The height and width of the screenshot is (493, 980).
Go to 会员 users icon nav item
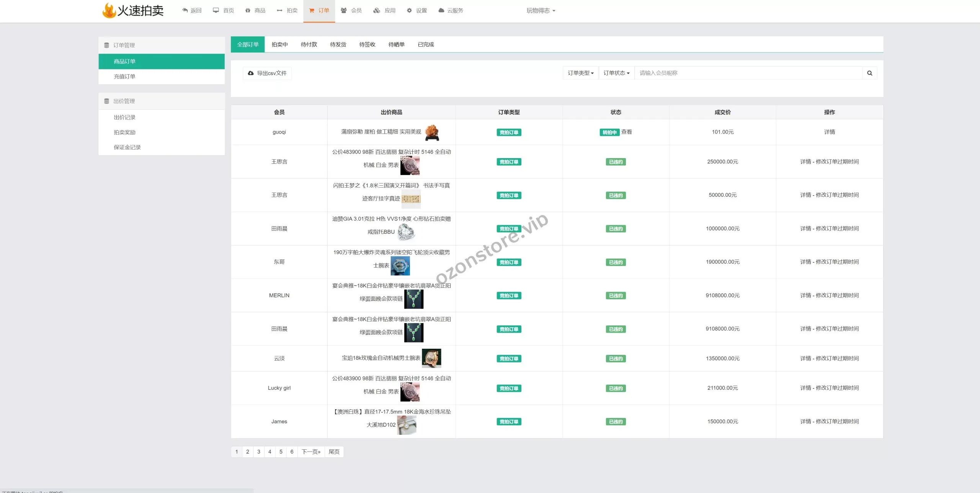tap(351, 11)
